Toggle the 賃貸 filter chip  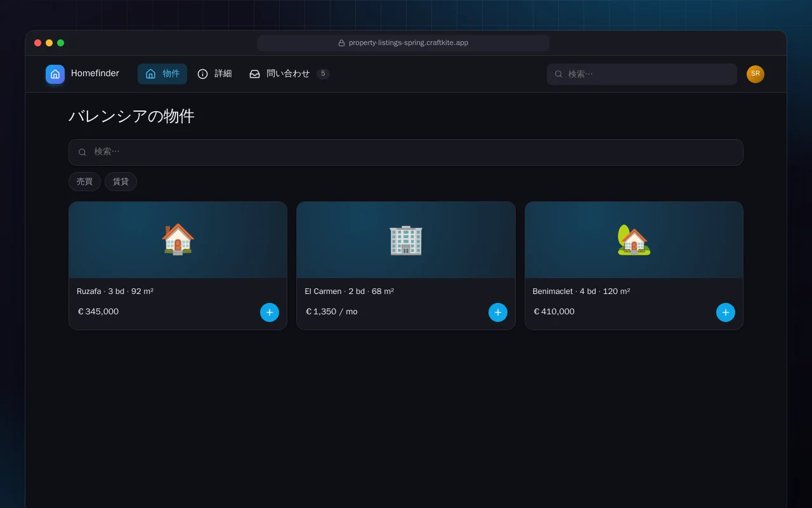(x=121, y=182)
